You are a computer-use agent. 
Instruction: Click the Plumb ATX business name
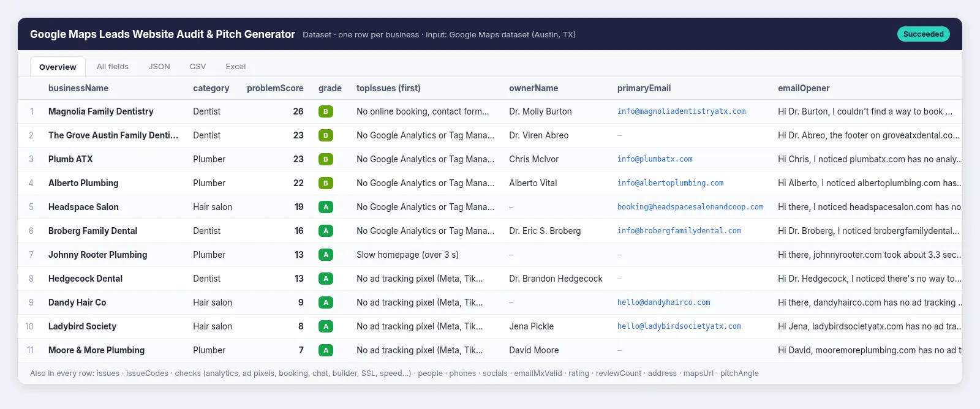click(70, 159)
